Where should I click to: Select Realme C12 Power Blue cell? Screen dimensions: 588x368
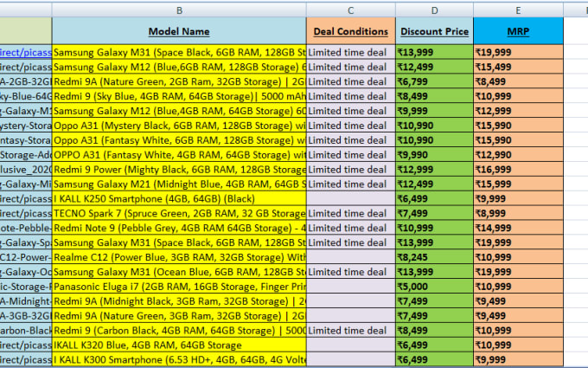(x=179, y=257)
